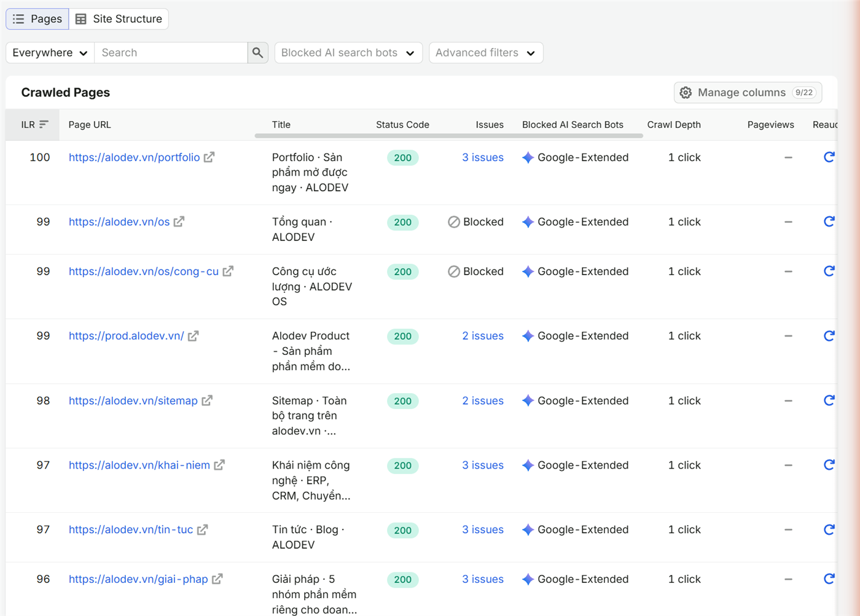This screenshot has height=616, width=860.
Task: Reaudit the giai-phap page
Action: [x=829, y=579]
